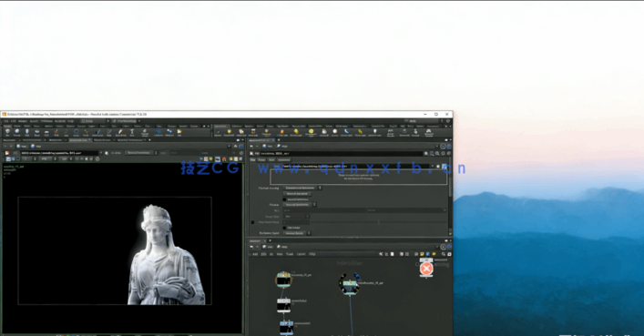Viewport: 644px width, 336px height.
Task: Add a Point Light from the shelf
Action: [229, 132]
